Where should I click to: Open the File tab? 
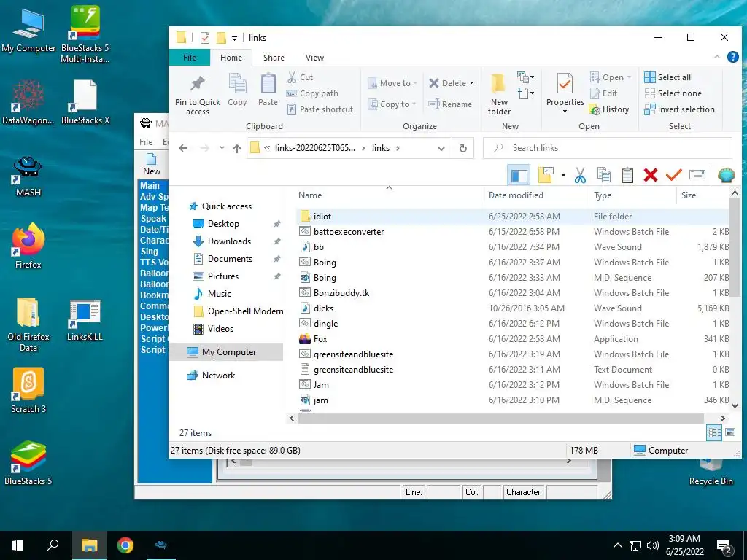190,58
